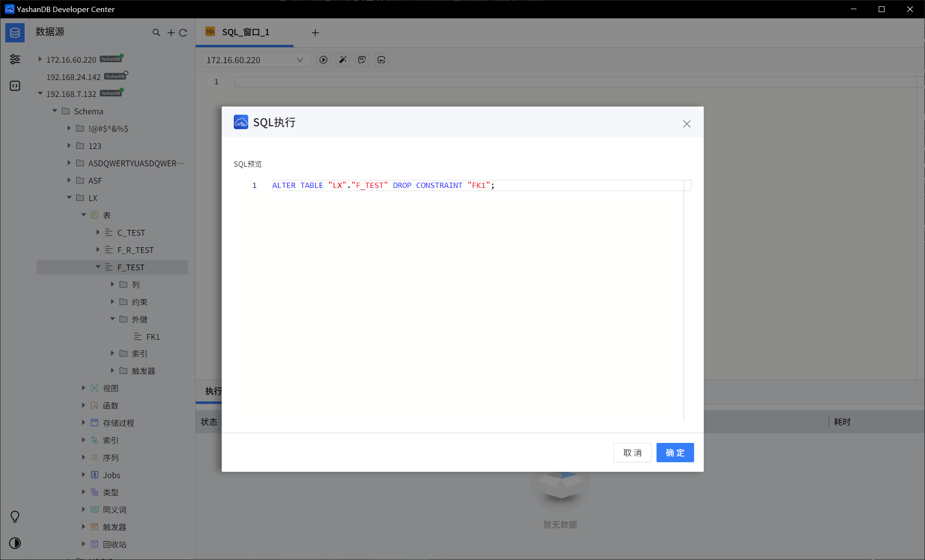Add a new data source with plus icon

point(171,33)
